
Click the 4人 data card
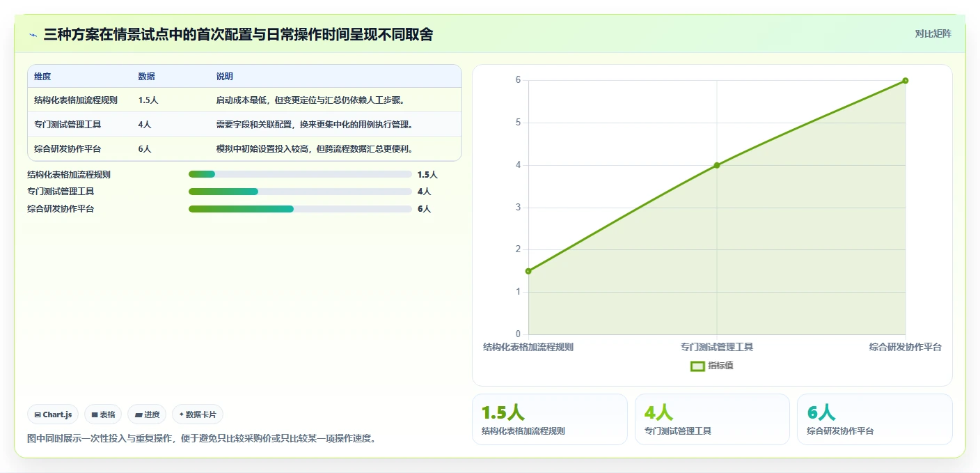(x=712, y=419)
